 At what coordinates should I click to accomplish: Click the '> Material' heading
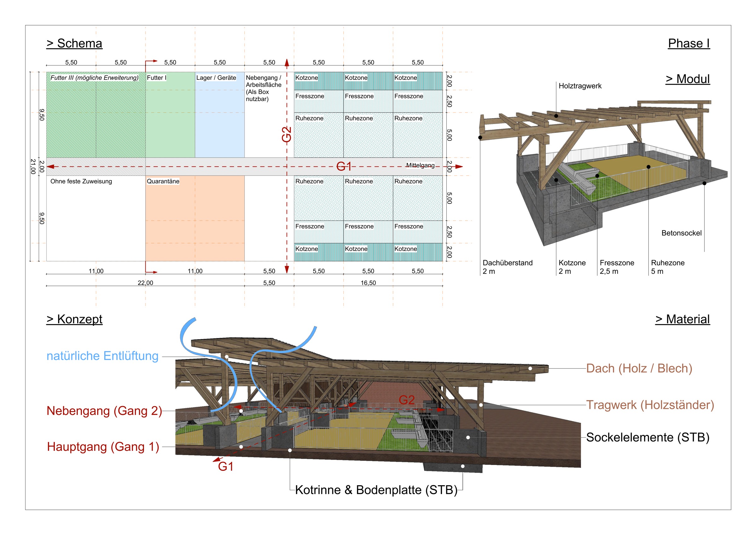pyautogui.click(x=683, y=319)
